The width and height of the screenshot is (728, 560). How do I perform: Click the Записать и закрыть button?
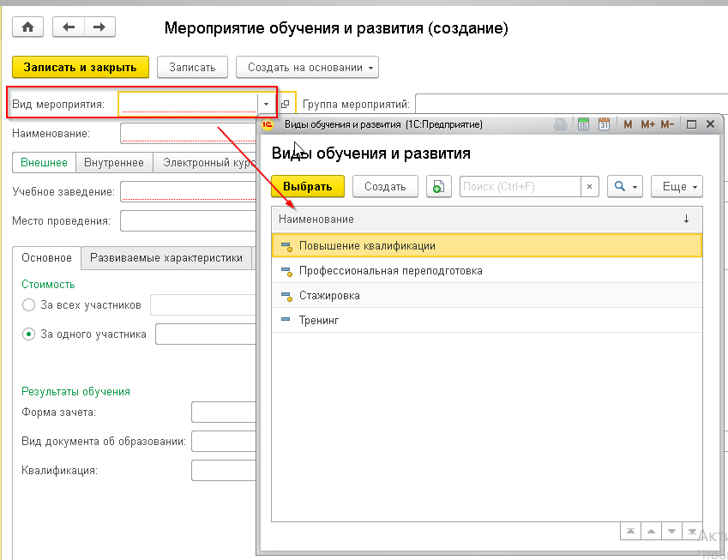coord(80,67)
